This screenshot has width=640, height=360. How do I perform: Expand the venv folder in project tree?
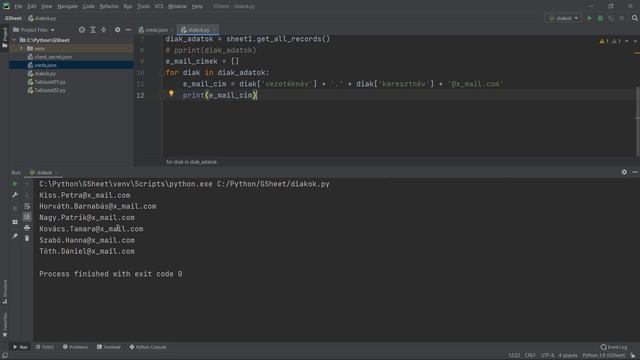pos(22,48)
